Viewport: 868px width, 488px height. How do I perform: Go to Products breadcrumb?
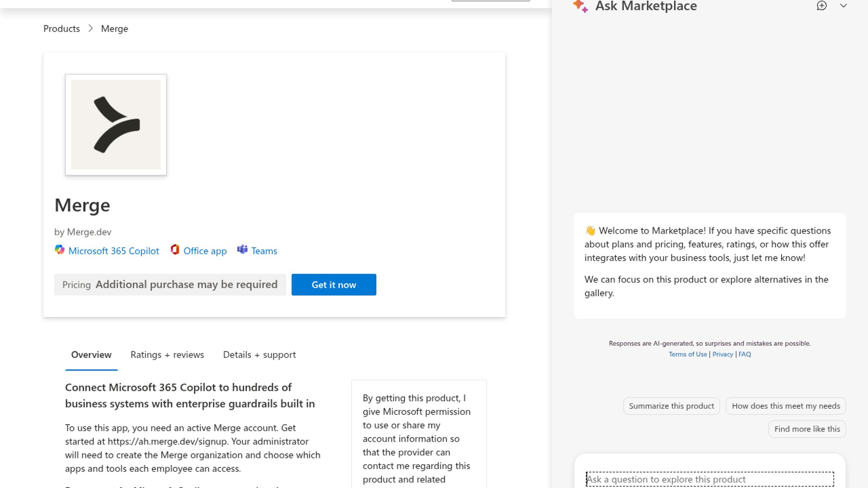pos(61,28)
